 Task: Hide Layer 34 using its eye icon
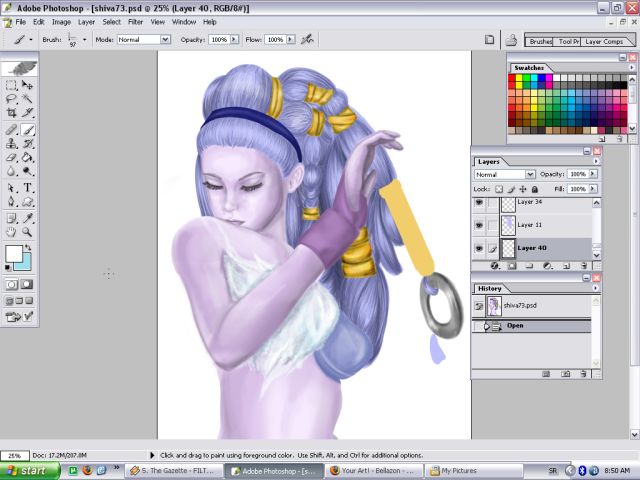479,202
